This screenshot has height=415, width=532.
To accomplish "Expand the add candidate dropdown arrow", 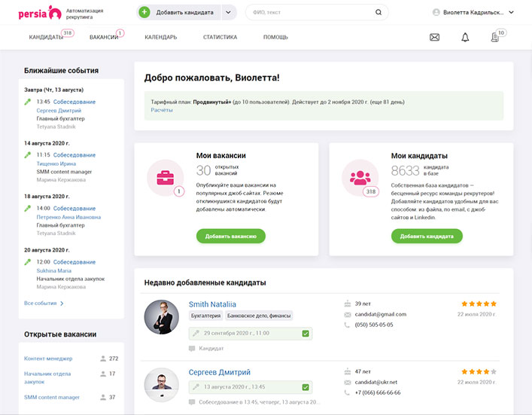I will (x=229, y=12).
